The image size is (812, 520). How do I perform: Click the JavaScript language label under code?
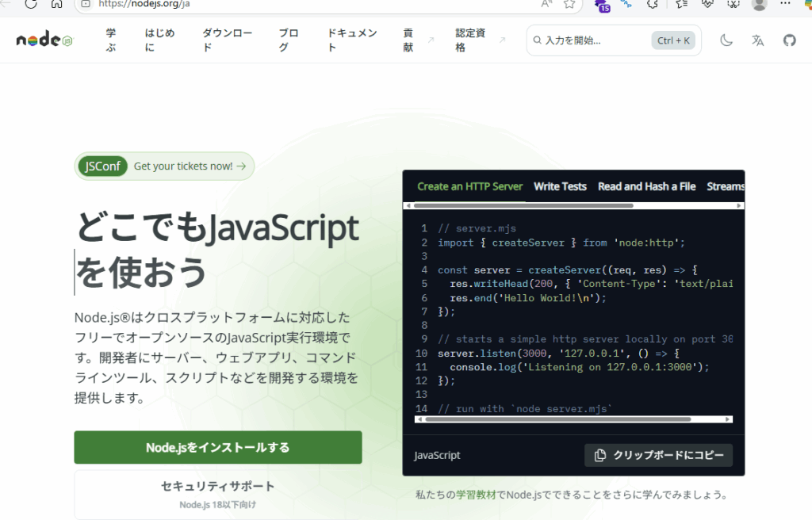437,455
